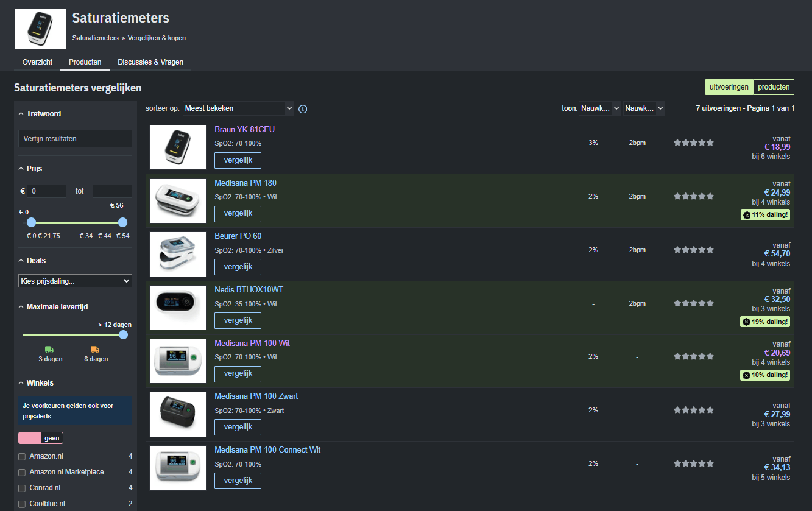Viewport: 812px width, 511px height.
Task: Open the Medisana PM 100 Zwart link
Action: pyautogui.click(x=256, y=396)
